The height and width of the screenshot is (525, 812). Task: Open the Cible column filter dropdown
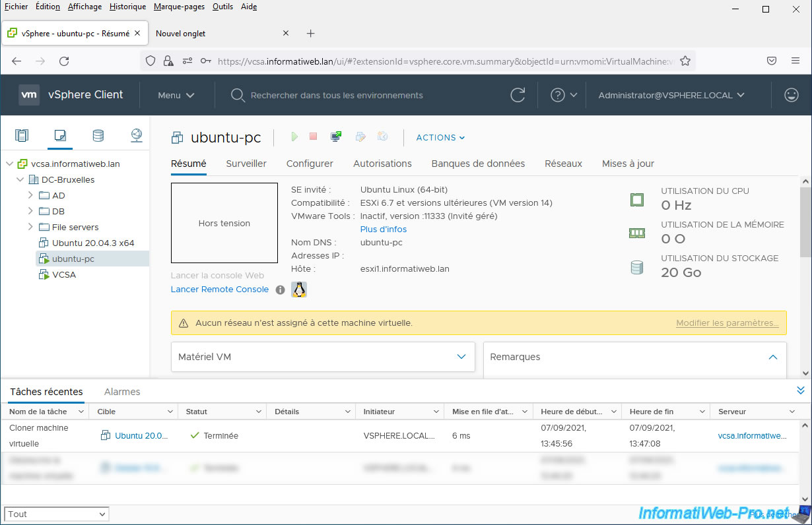click(170, 412)
